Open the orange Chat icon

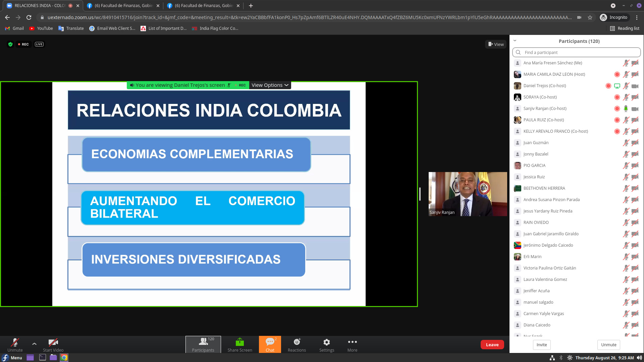pyautogui.click(x=270, y=342)
